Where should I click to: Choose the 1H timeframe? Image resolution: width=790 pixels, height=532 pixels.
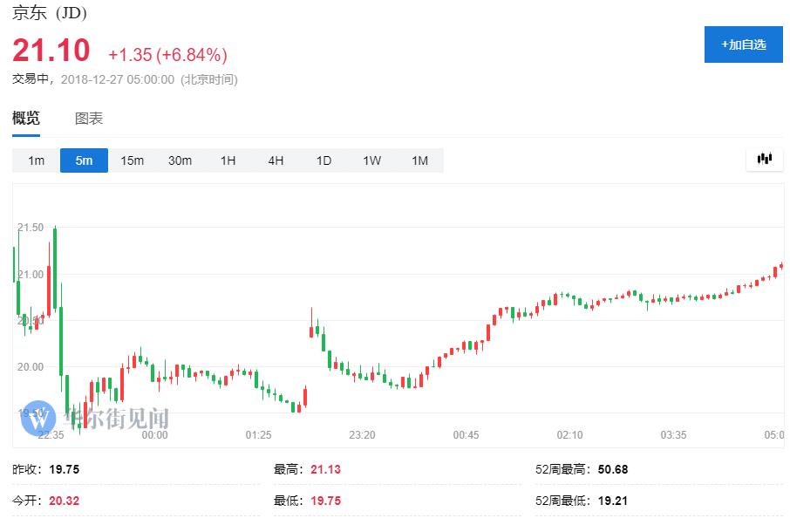coord(228,160)
